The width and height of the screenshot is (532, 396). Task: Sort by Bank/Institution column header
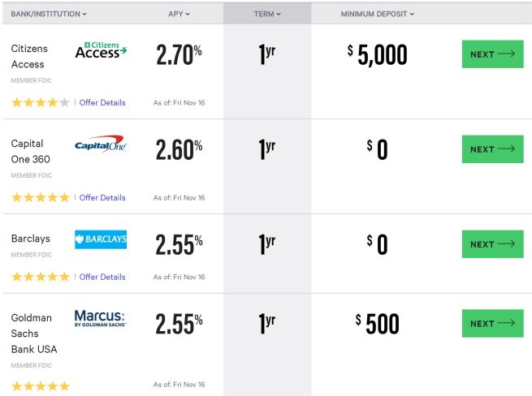click(49, 14)
